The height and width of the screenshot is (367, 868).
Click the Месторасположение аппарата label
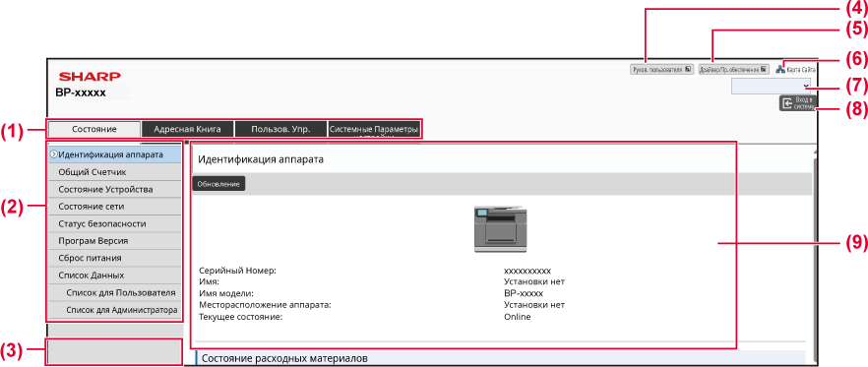click(265, 305)
